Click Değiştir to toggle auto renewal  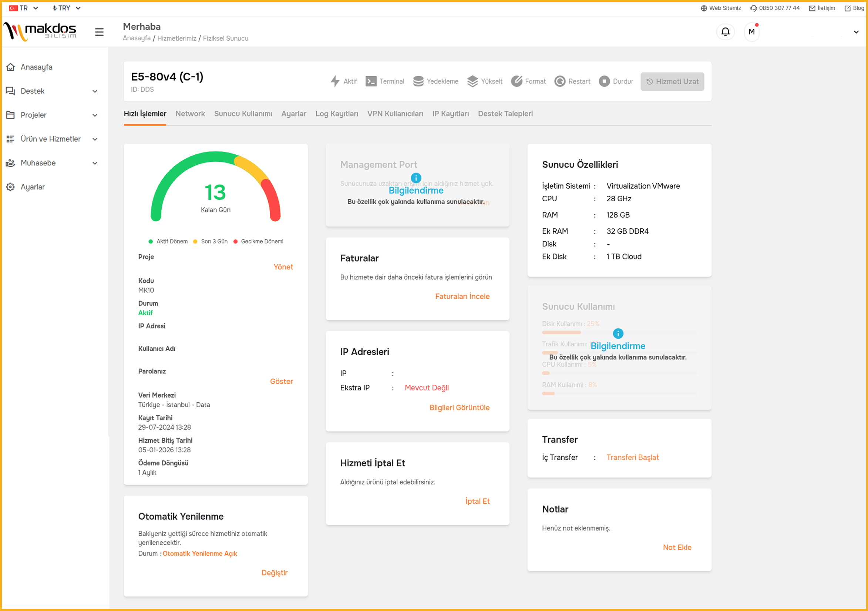(274, 573)
